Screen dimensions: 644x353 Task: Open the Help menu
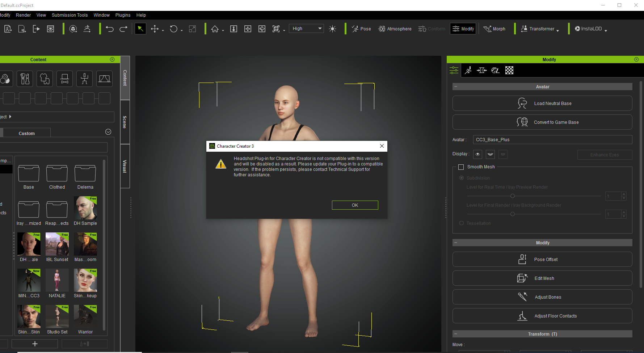(141, 15)
